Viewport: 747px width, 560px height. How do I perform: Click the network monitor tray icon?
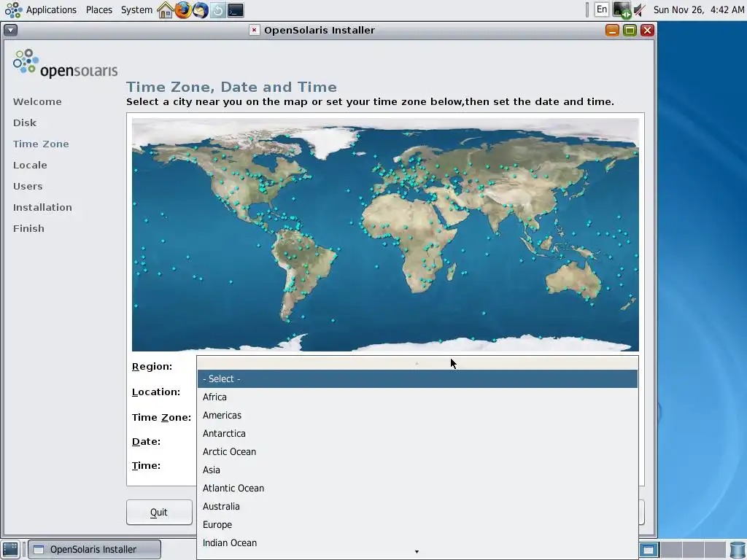[622, 9]
